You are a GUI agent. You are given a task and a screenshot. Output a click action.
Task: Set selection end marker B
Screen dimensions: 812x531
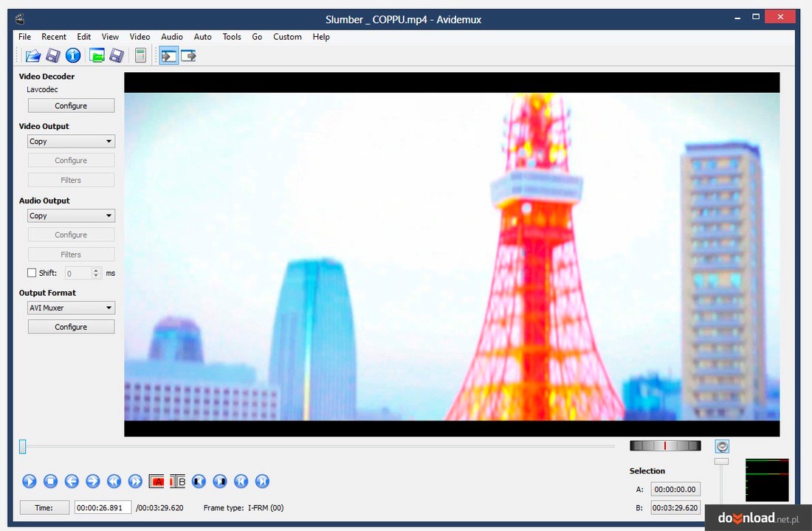178,482
